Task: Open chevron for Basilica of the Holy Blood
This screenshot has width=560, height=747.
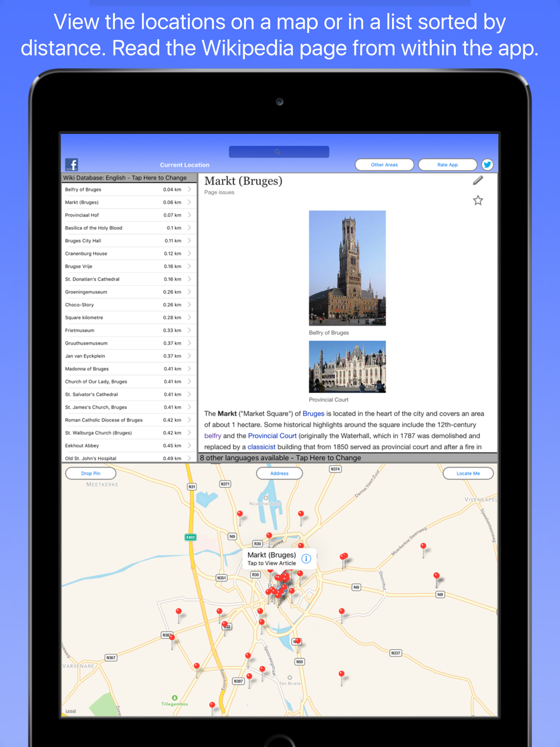Action: coord(190,228)
